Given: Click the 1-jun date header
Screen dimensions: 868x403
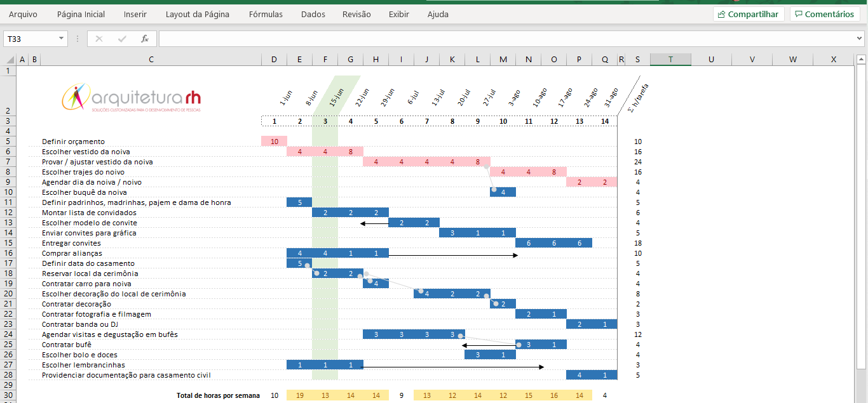Looking at the screenshot, I should [x=285, y=97].
